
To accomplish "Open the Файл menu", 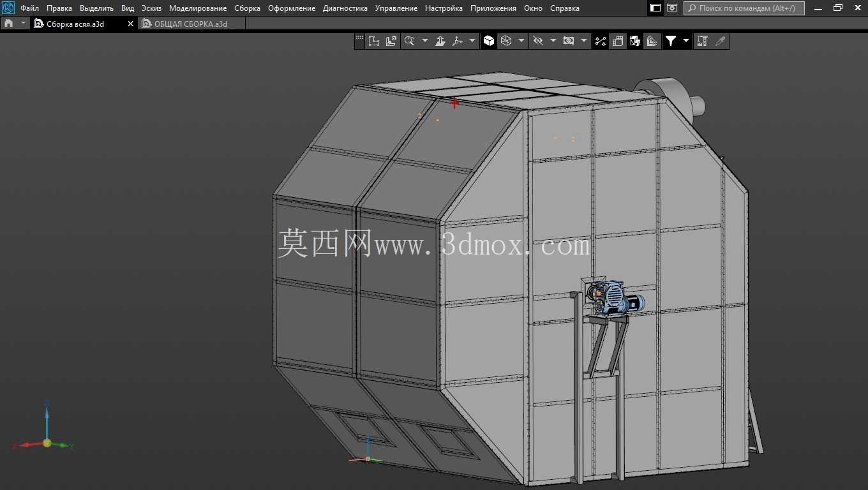I will point(29,8).
